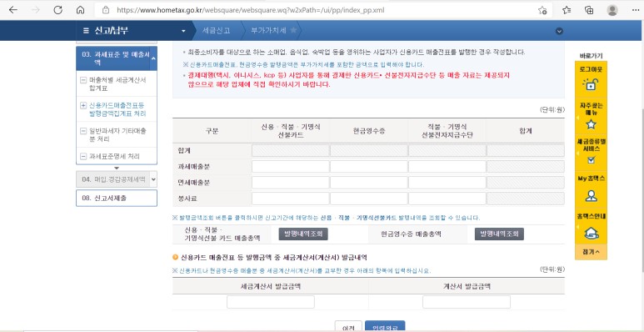Open the browser favorites list icon
This screenshot has width=644, height=332.
point(567,10)
